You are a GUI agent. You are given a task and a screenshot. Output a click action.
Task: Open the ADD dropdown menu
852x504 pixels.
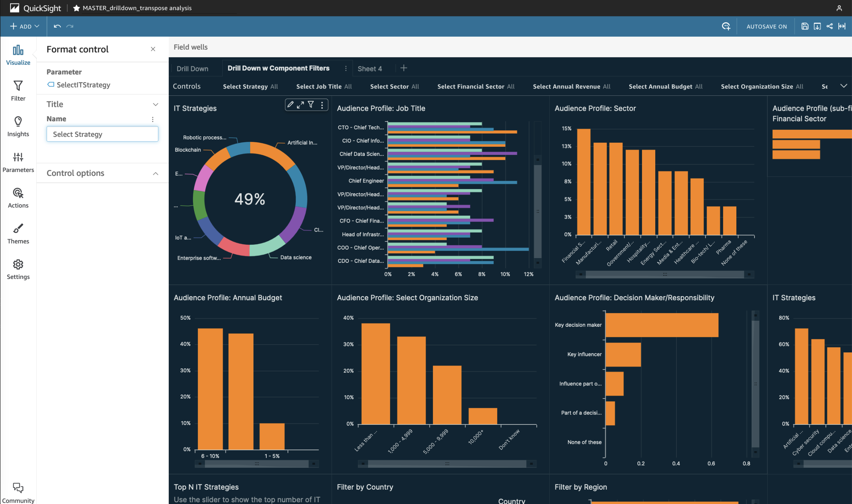click(24, 26)
